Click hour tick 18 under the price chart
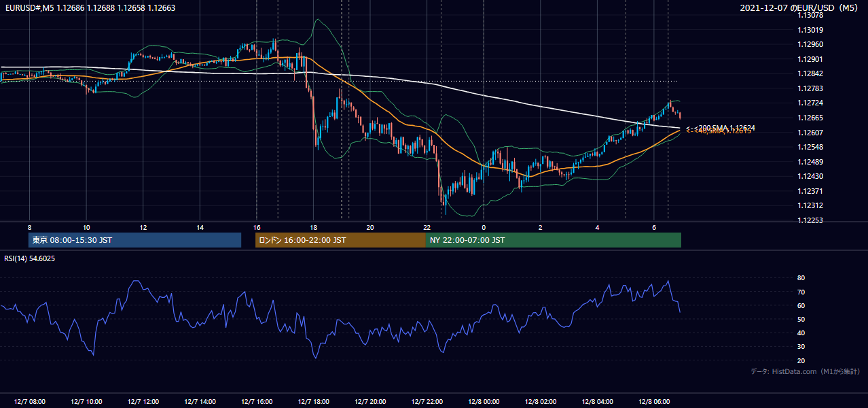 pyautogui.click(x=313, y=227)
